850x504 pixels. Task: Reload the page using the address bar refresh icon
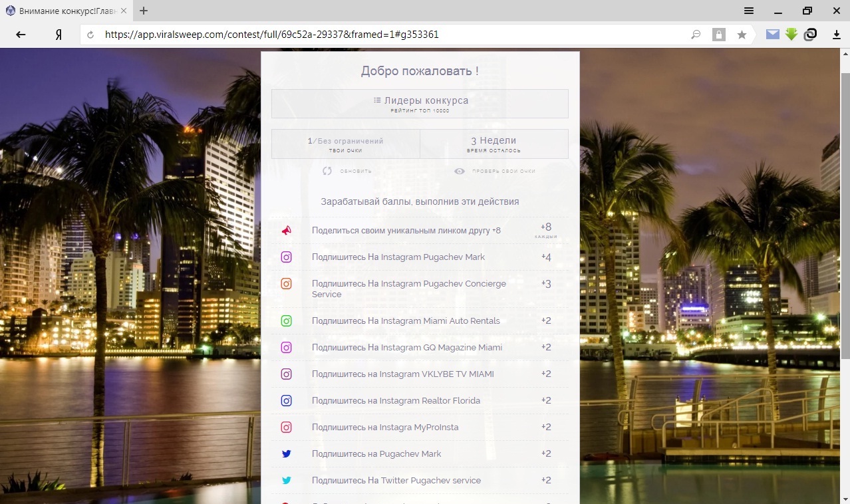coord(90,35)
